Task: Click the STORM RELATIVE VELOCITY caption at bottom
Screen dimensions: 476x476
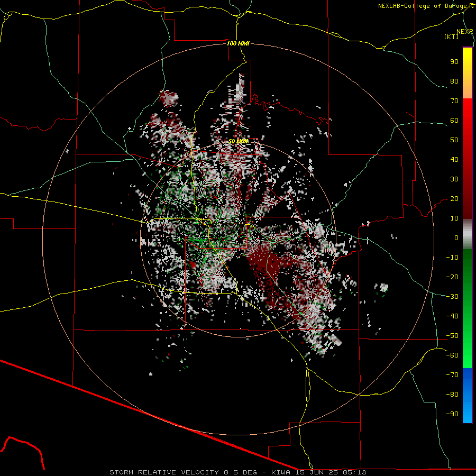Action: pyautogui.click(x=238, y=472)
